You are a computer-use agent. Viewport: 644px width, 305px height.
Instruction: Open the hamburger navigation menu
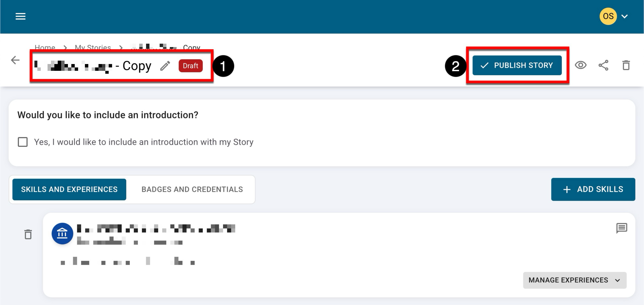pos(21,17)
